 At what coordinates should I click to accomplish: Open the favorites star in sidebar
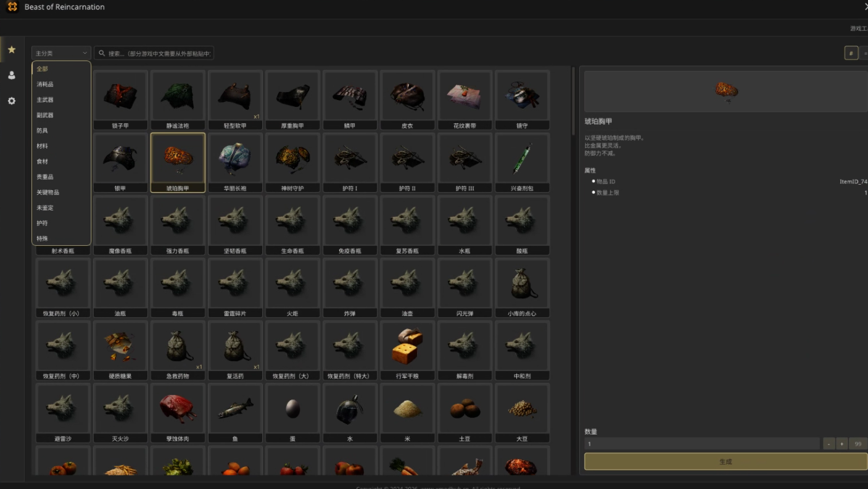12,49
